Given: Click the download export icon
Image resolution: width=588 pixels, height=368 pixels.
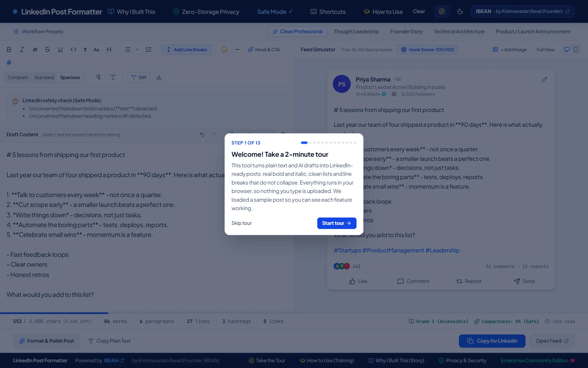Looking at the screenshot, I should pos(159,77).
